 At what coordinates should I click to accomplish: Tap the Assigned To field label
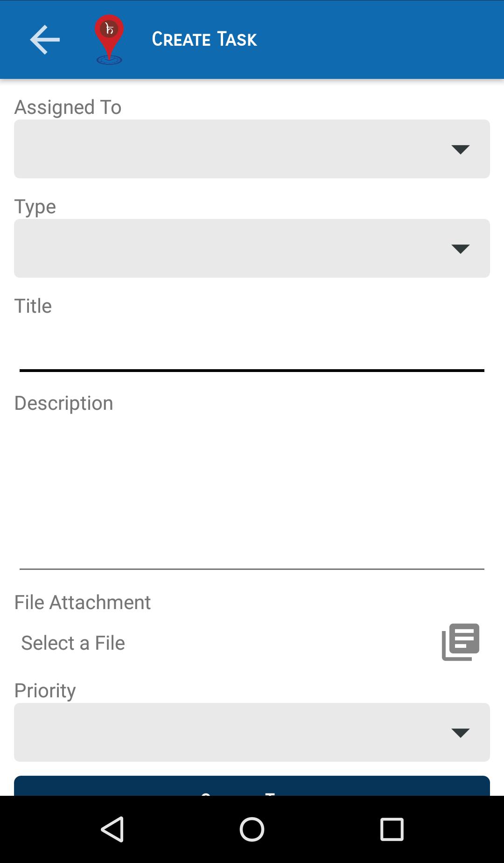tap(68, 107)
